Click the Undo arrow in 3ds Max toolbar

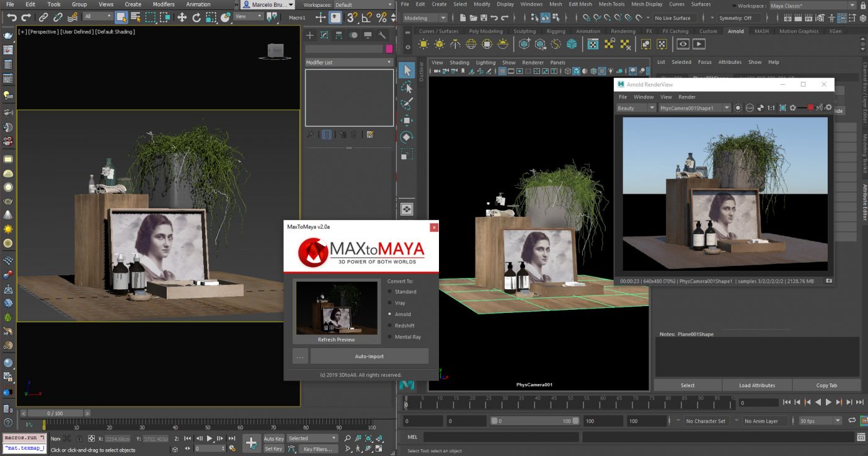[11, 17]
